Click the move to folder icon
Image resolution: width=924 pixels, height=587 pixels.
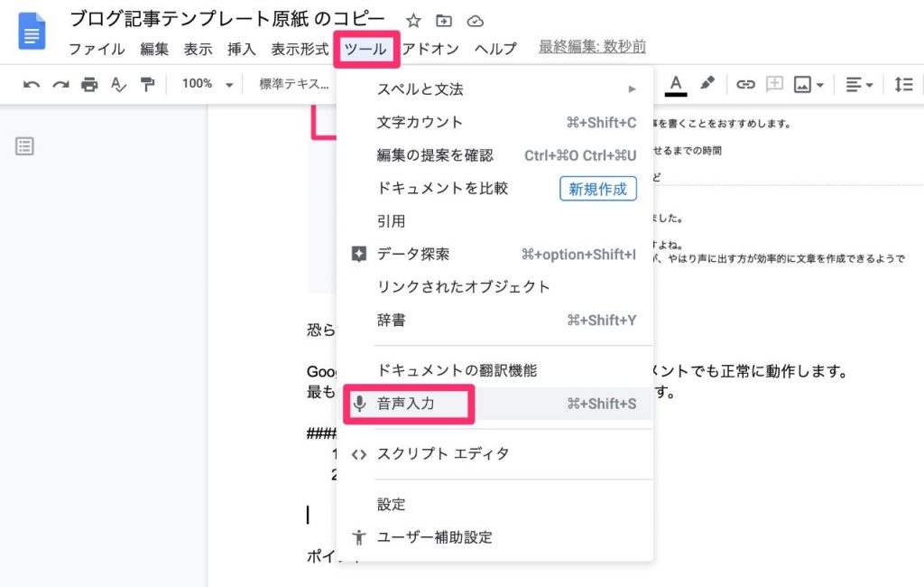444,21
